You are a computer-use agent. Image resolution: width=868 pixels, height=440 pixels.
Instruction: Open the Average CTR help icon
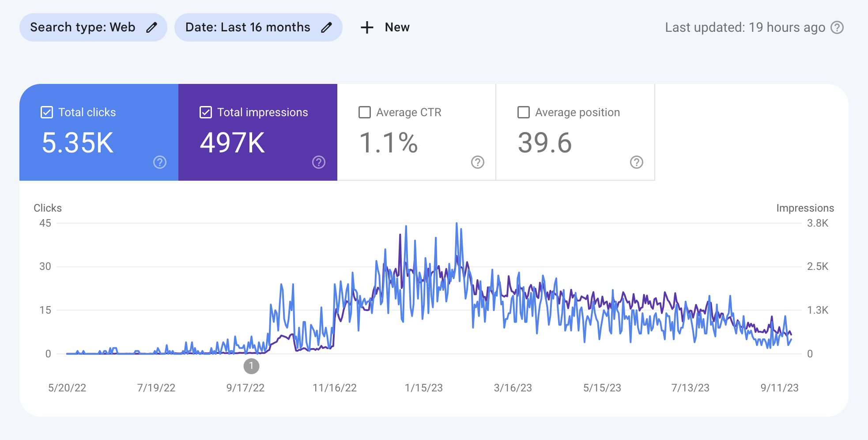478,162
